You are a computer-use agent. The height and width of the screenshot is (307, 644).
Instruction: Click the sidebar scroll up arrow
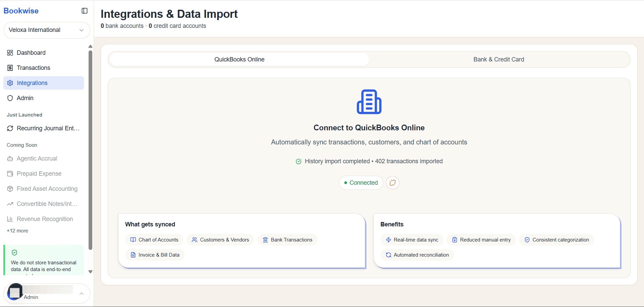90,46
